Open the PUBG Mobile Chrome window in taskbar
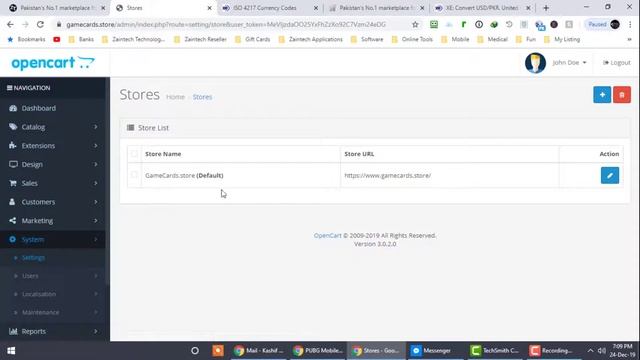 tap(318, 351)
